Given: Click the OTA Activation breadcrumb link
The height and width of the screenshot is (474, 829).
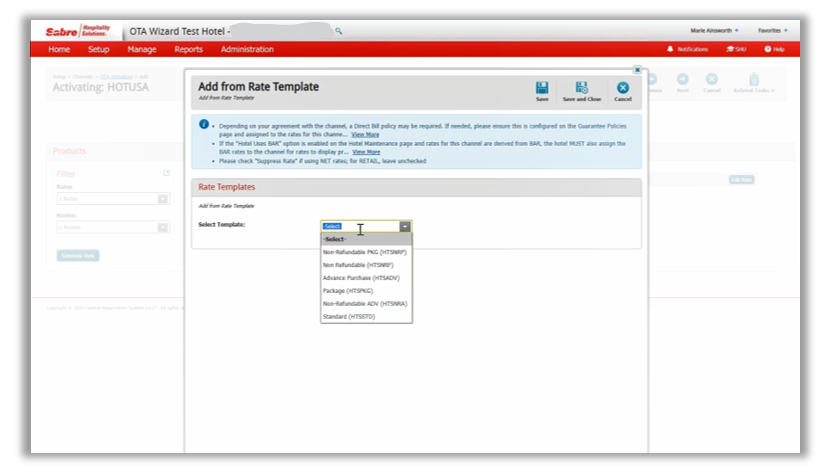Looking at the screenshot, I should click(x=116, y=77).
